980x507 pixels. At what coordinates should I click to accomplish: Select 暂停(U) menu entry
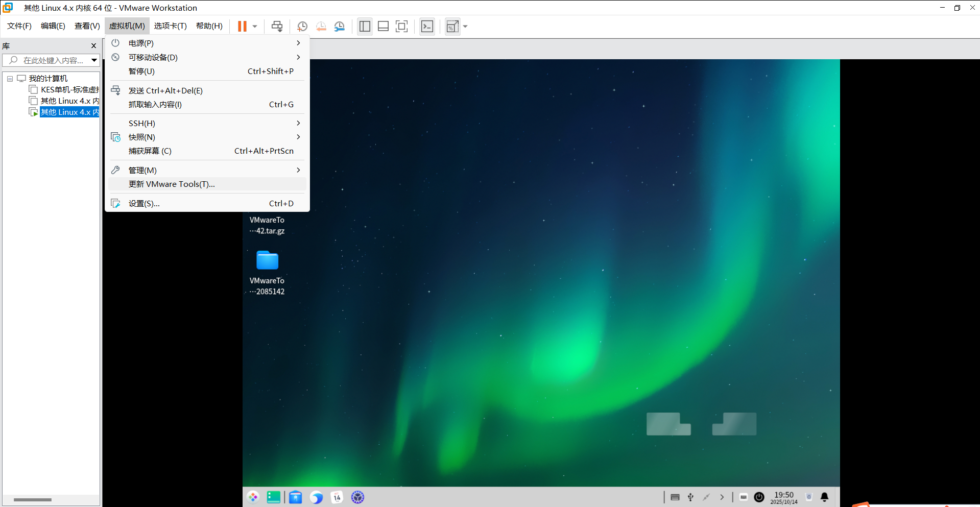pyautogui.click(x=207, y=71)
